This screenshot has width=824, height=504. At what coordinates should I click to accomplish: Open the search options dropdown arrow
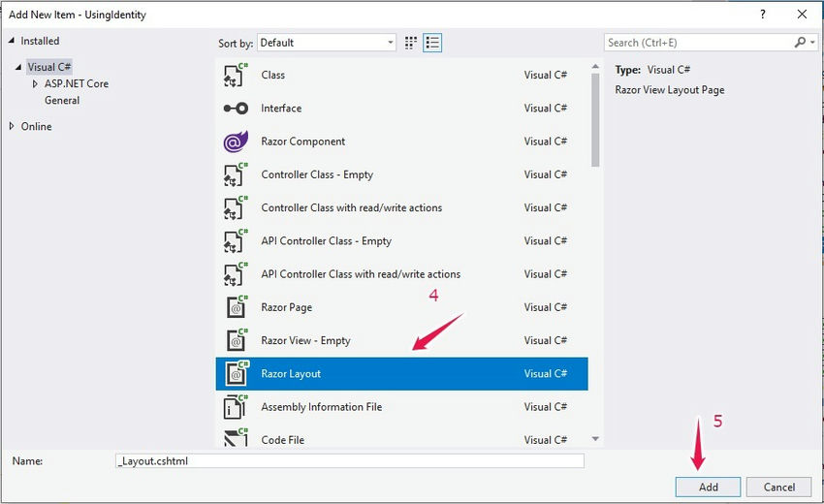(812, 42)
